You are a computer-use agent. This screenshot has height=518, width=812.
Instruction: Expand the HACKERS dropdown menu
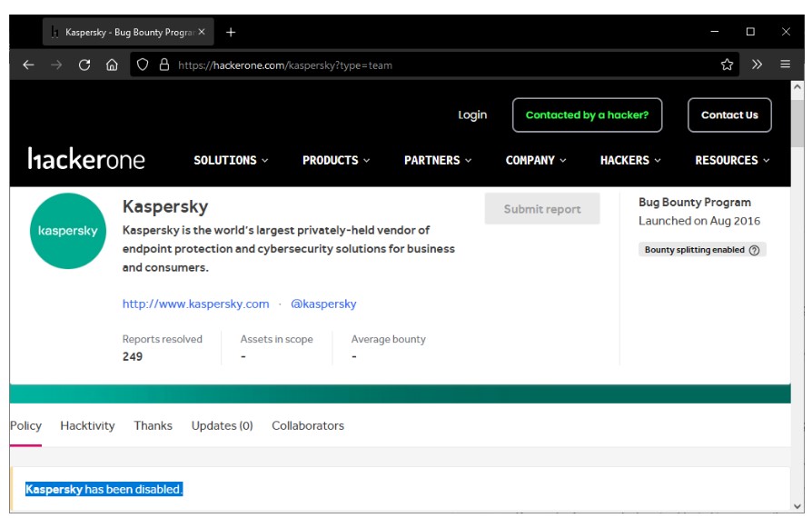630,160
